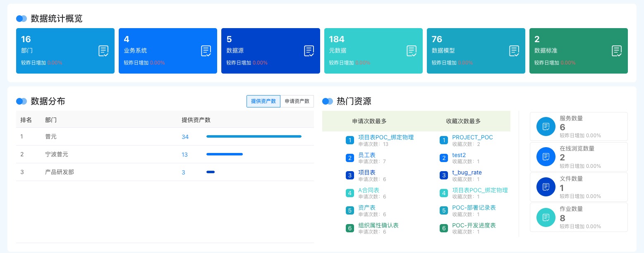This screenshot has height=253, width=644.
Task: Open 项目表POC_绑定物理 in most-applied list
Action: click(x=386, y=137)
